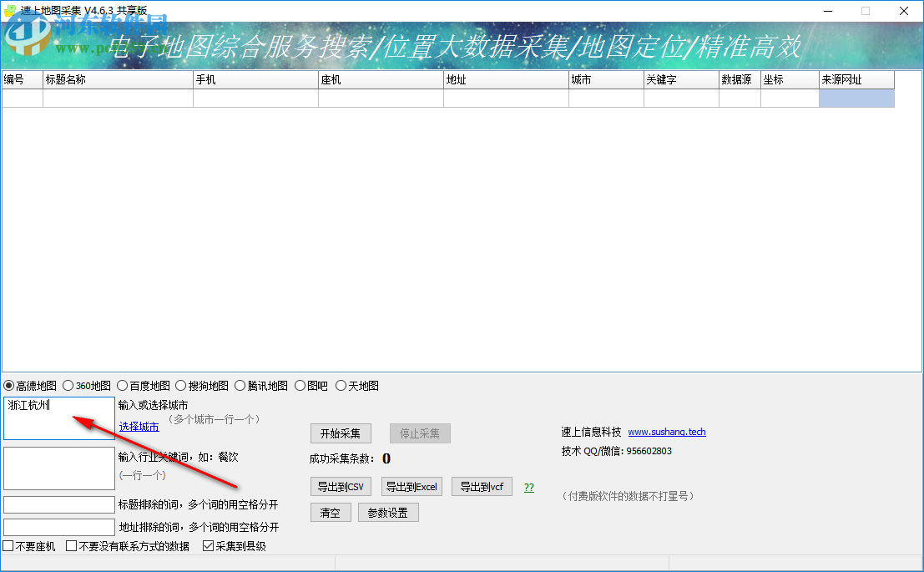Click the app logo in the title bar

10,11
